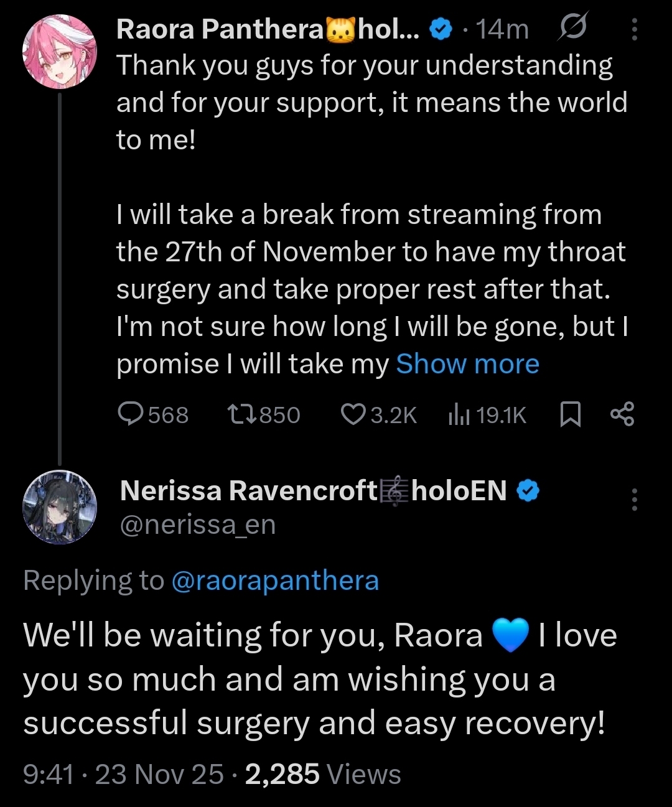Click Raora's blue verified badge
The image size is (672, 807).
pos(441,29)
